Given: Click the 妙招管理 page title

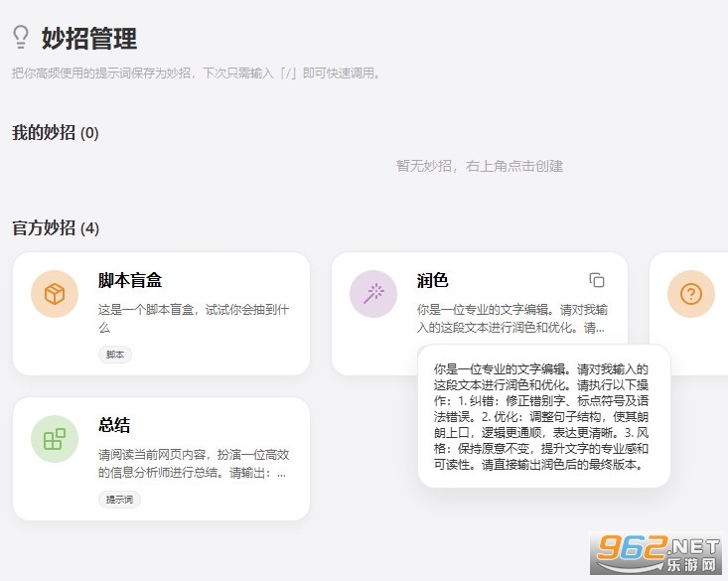Looking at the screenshot, I should point(89,38).
